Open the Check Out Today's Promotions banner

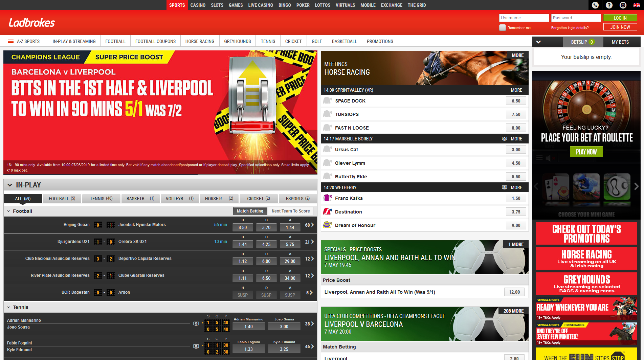point(586,233)
